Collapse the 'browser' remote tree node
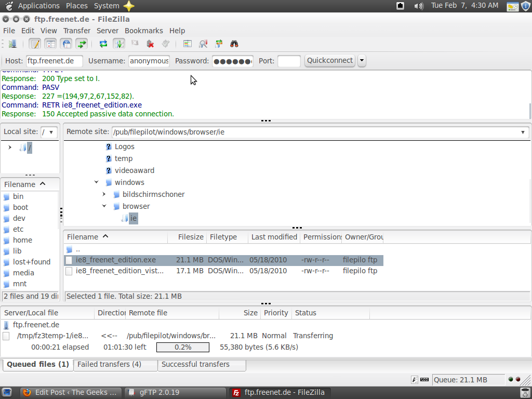The height and width of the screenshot is (399, 532). point(104,206)
